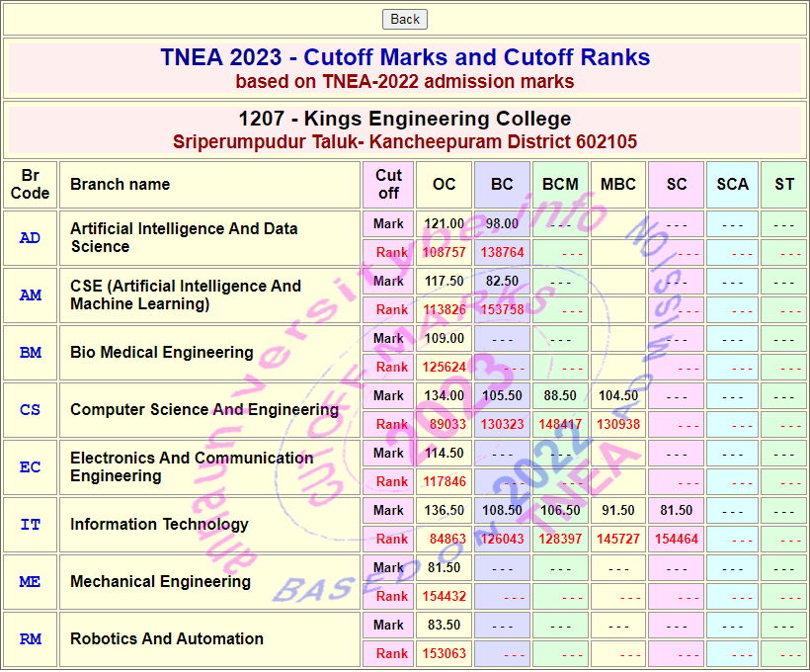Click MBC mark 104.50 for CS
810x672 pixels.
(x=618, y=396)
